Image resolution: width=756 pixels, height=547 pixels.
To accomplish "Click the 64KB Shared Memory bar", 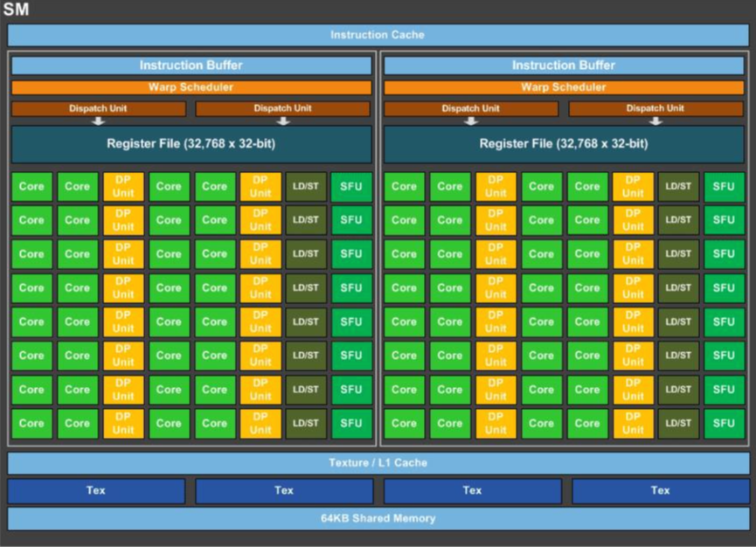I will (x=378, y=518).
